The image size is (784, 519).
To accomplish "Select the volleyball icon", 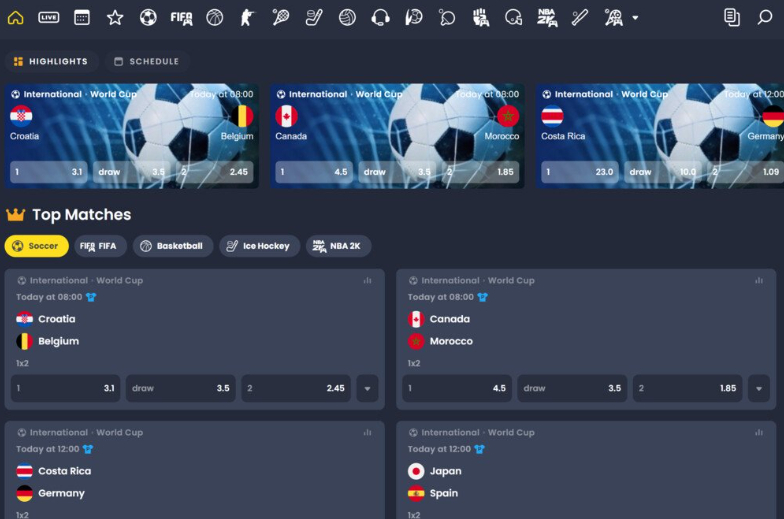I will 347,18.
